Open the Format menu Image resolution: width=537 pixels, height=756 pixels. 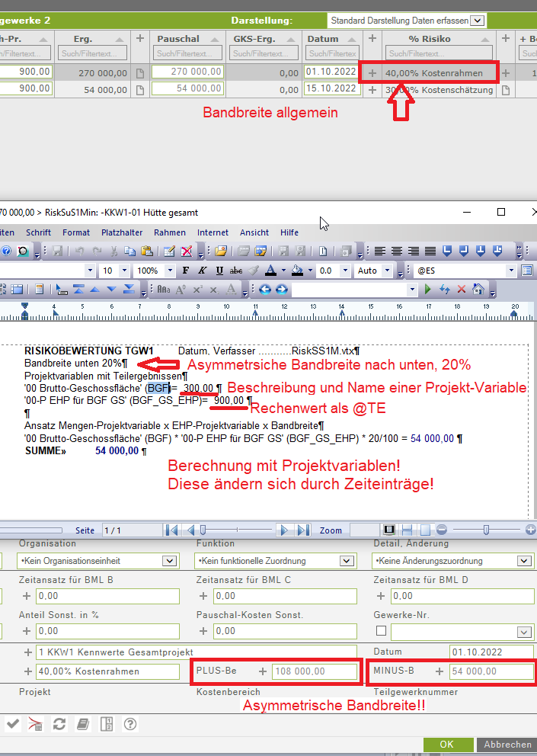76,232
